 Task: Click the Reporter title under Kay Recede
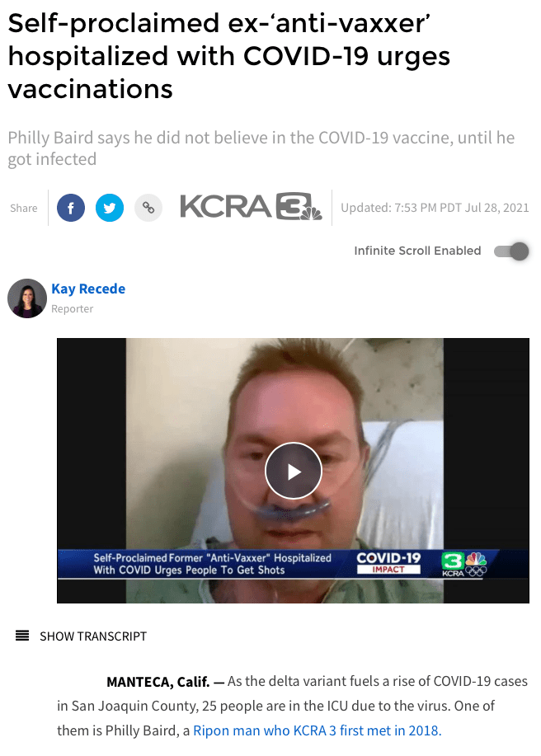click(73, 308)
